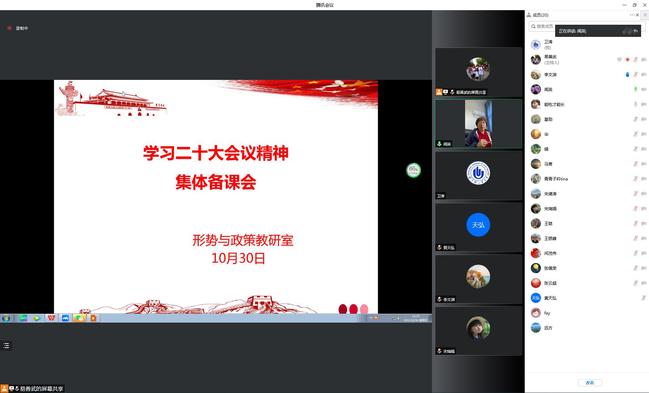Click the active speaker video thumbnail
The height and width of the screenshot is (393, 649).
(478, 124)
